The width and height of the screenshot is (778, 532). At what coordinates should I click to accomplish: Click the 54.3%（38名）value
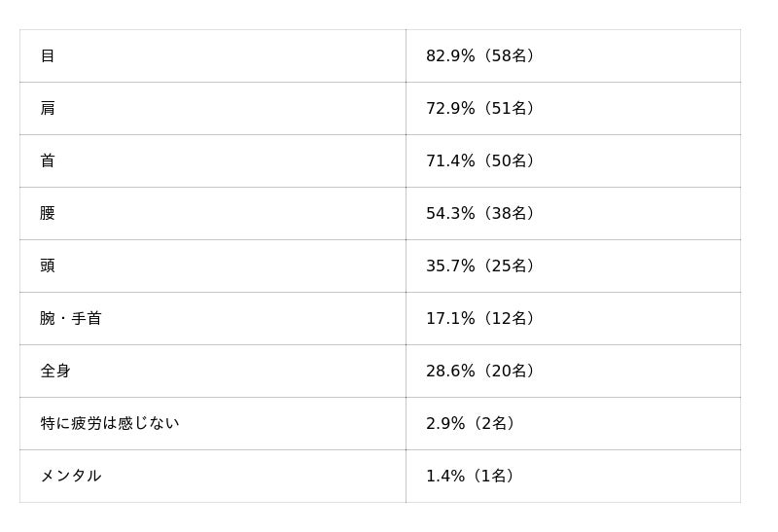click(480, 214)
